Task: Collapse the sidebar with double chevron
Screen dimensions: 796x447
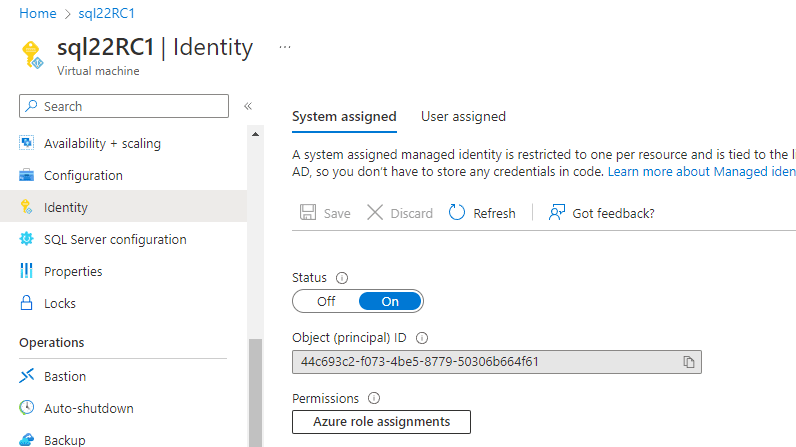Action: (248, 106)
